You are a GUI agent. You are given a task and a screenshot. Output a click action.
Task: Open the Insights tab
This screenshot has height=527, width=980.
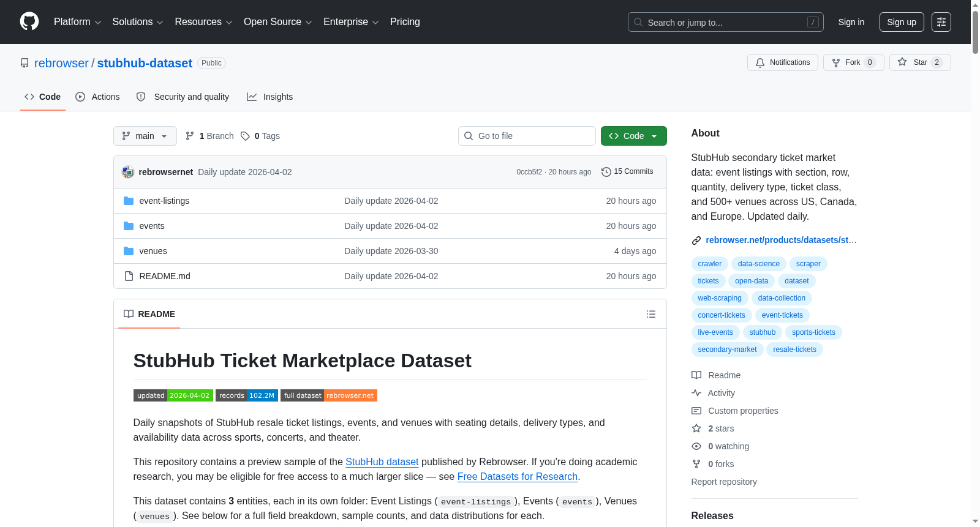[270, 97]
